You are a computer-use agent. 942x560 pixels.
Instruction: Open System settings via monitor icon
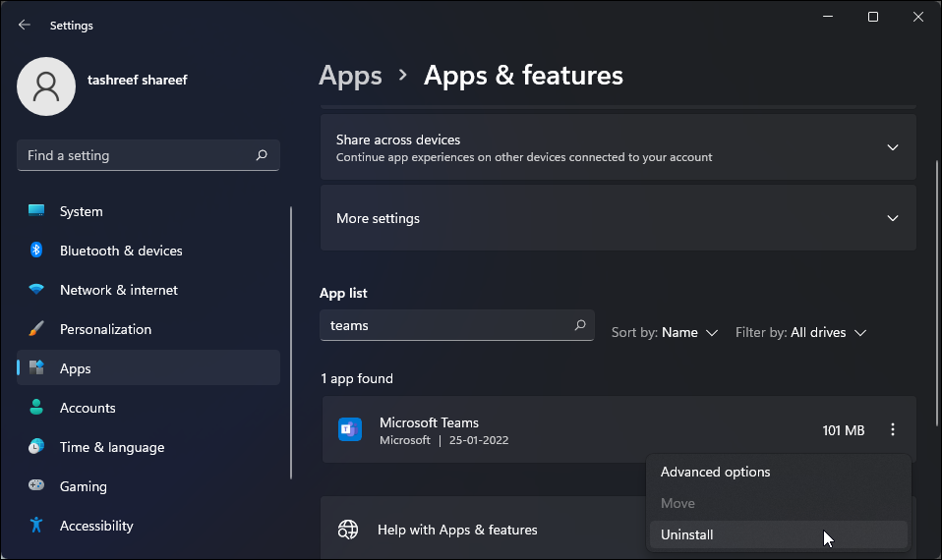(36, 211)
